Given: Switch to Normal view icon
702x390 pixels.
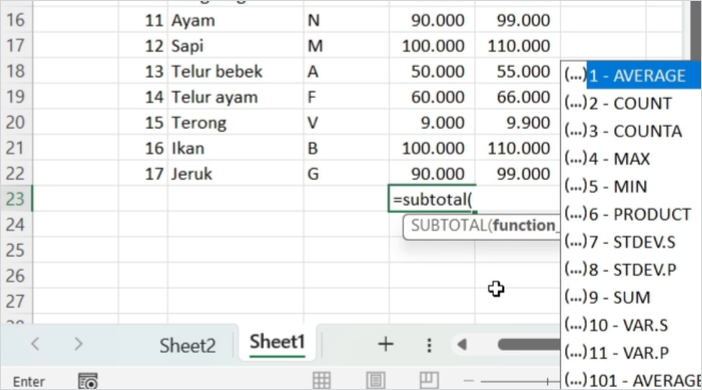Looking at the screenshot, I should (x=321, y=380).
